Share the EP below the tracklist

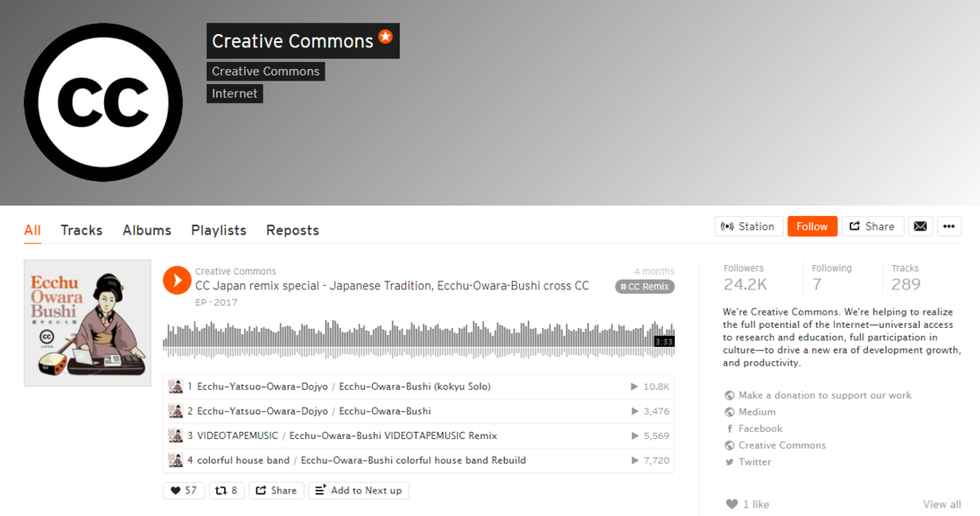[276, 491]
